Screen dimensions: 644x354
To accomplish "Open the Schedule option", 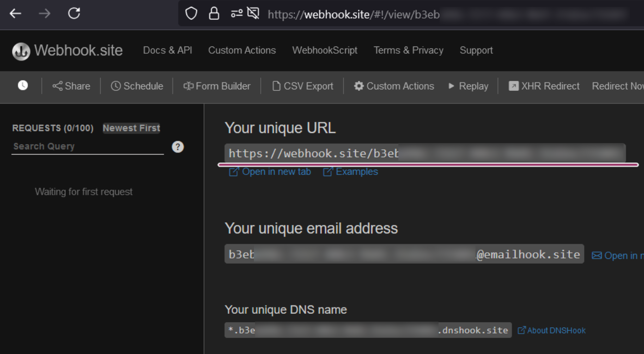I will (137, 86).
